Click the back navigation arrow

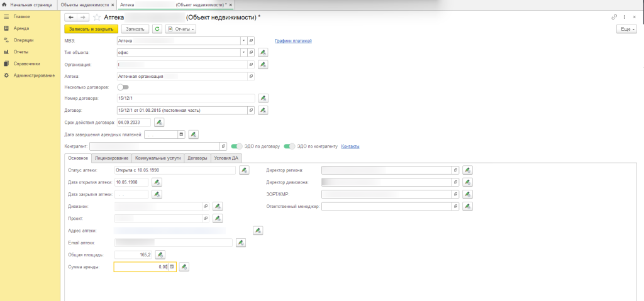point(70,17)
